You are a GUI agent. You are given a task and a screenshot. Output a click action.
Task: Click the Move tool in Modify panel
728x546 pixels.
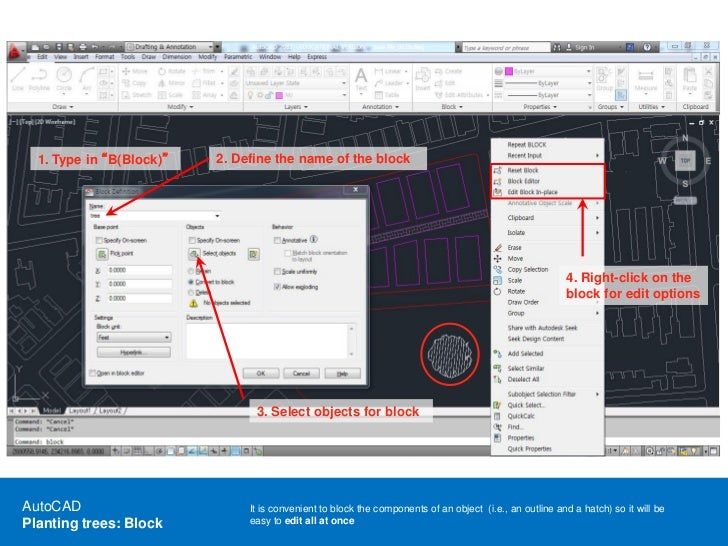tap(135, 72)
